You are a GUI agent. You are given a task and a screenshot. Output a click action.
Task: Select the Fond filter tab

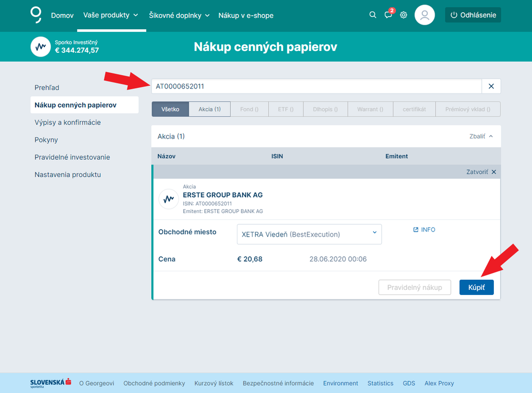249,109
